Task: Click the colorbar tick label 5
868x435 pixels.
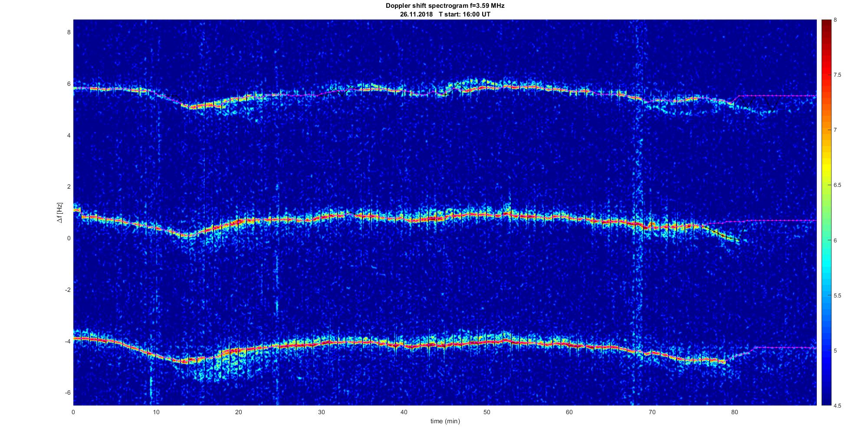Action: pos(835,350)
